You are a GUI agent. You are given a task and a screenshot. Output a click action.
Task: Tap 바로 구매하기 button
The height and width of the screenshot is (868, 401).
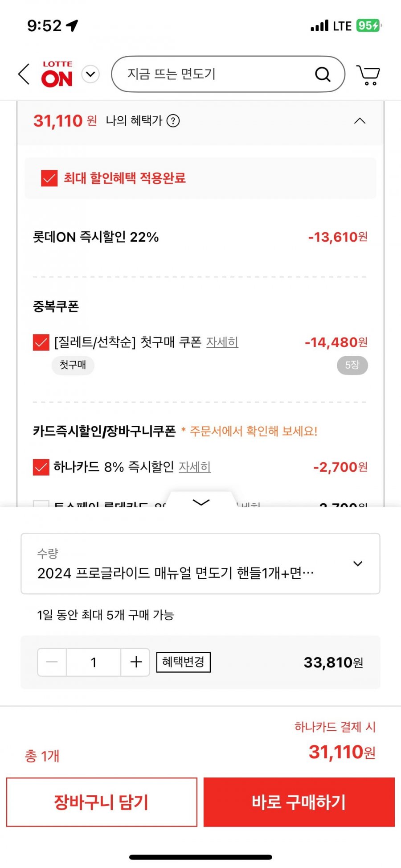pyautogui.click(x=299, y=802)
